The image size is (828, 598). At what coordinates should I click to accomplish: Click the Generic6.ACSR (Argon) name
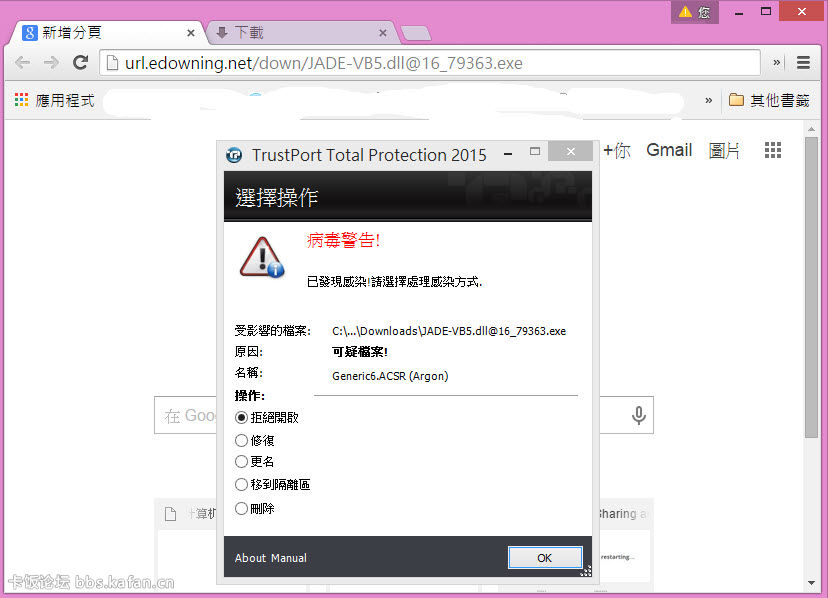coord(390,376)
